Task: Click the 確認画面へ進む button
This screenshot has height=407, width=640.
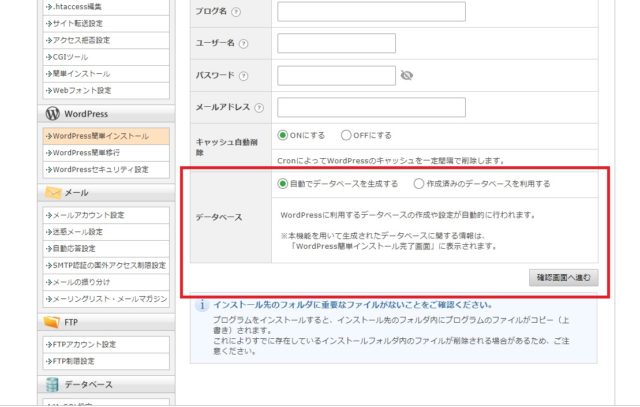Action: [x=563, y=278]
